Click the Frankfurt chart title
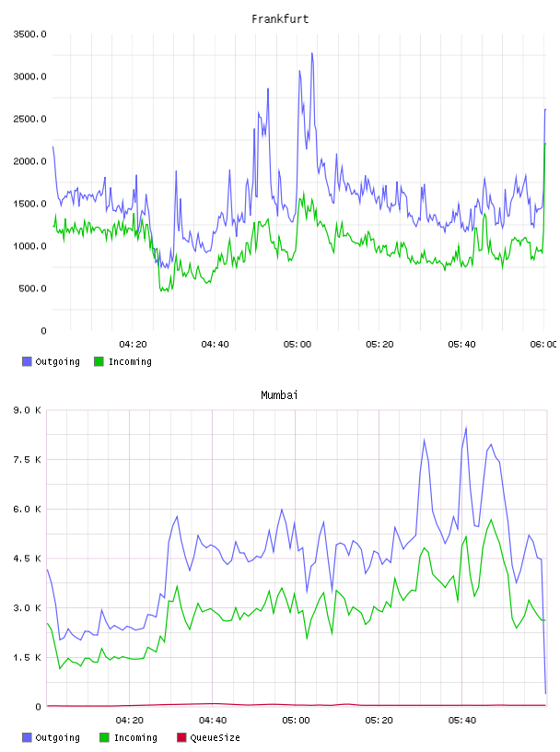Viewport: 560px width, 752px height. click(280, 19)
